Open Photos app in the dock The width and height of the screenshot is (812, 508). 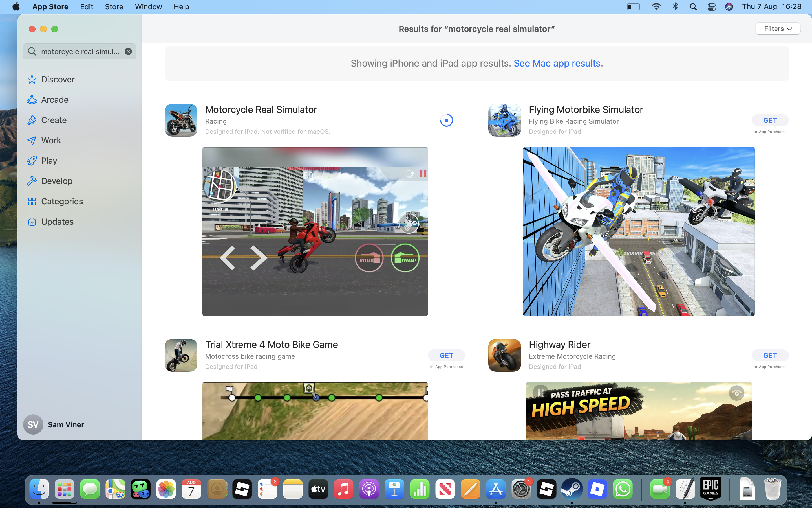tap(166, 489)
